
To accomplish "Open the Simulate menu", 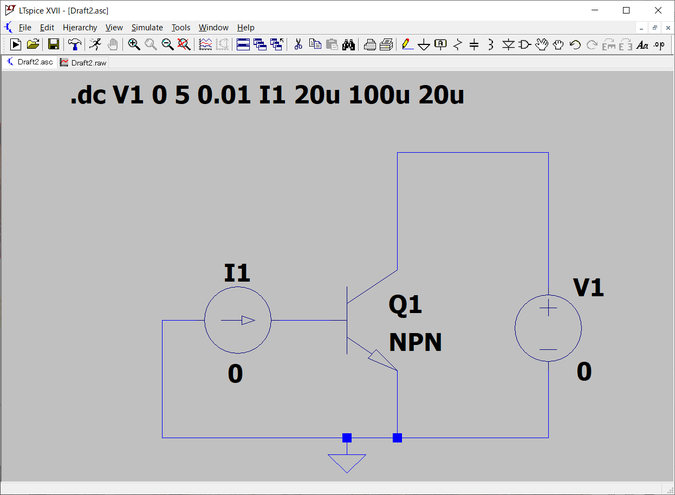I will tap(147, 27).
